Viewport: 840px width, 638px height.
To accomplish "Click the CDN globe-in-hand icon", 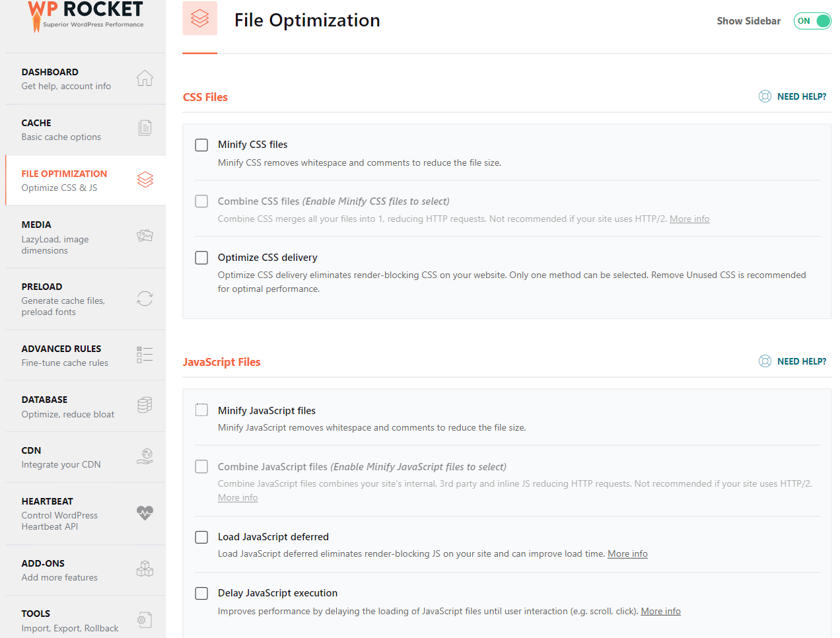I will point(145,456).
